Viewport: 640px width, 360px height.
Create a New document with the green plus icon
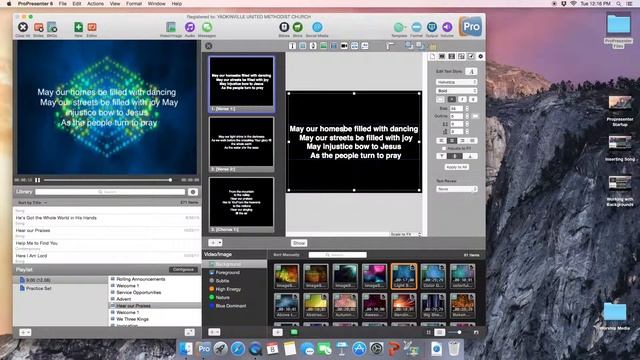tap(78, 27)
